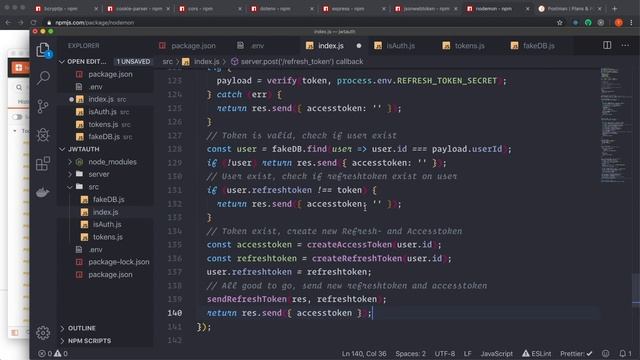Click Ln 140, Col 36 status item

[364, 353]
